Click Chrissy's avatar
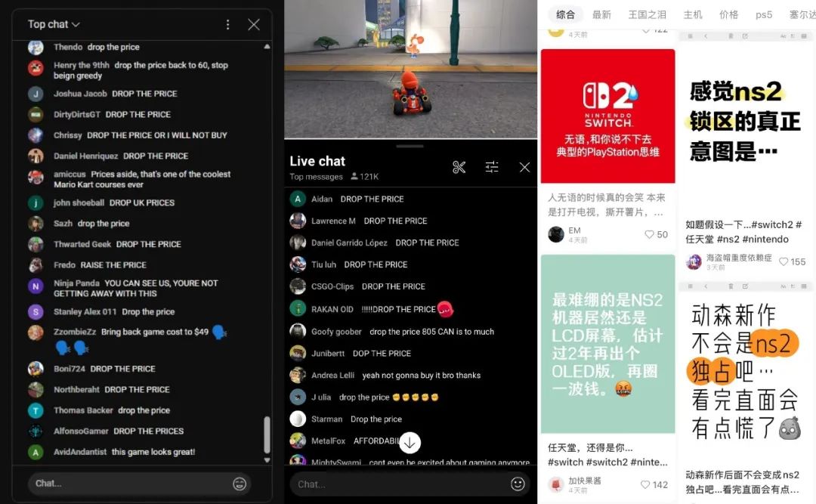This screenshot has width=816, height=504. (x=36, y=135)
